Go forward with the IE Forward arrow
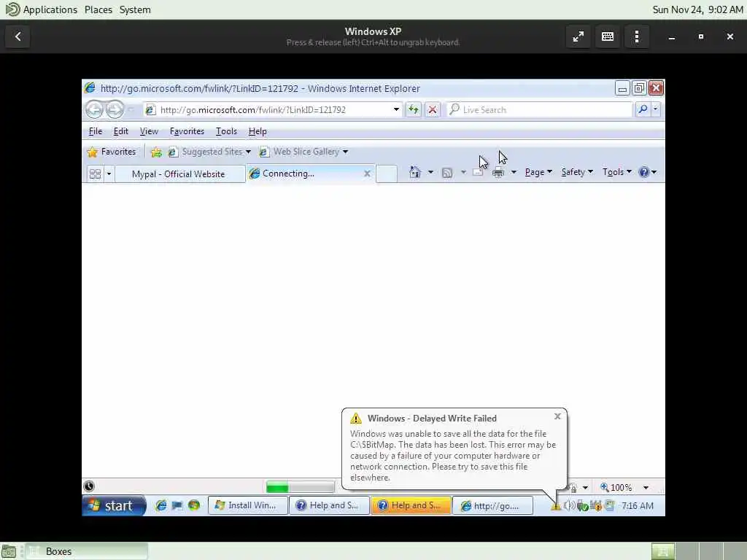 pyautogui.click(x=115, y=109)
